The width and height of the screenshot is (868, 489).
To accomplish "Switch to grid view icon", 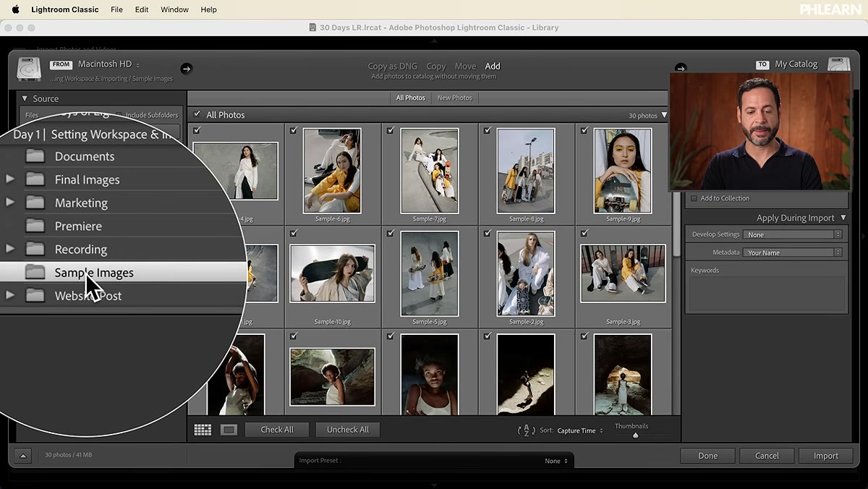I will [x=203, y=430].
